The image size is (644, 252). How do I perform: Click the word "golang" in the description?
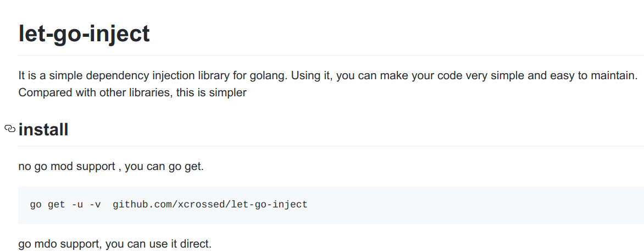[x=265, y=75]
